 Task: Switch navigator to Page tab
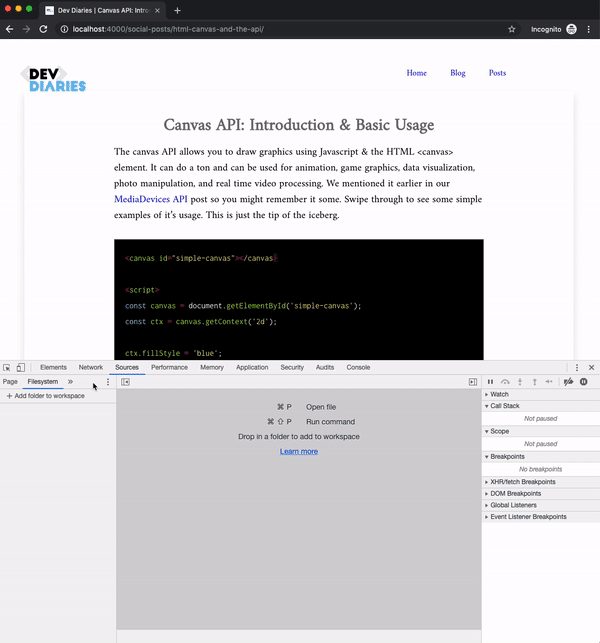tap(10, 382)
